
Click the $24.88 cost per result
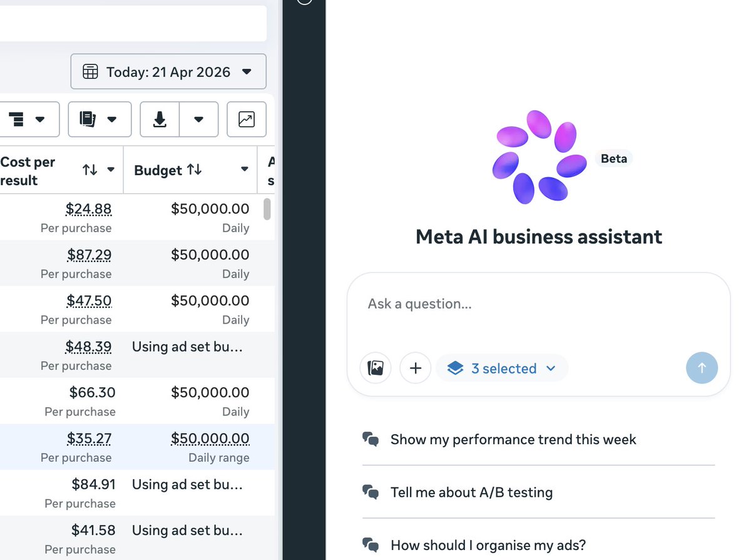pos(89,208)
